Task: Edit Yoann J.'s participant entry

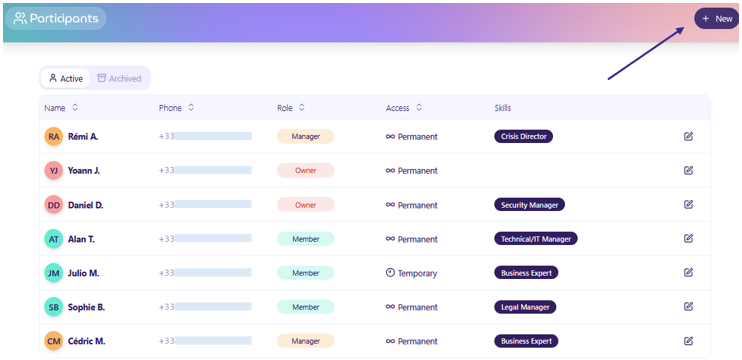Action: (689, 170)
